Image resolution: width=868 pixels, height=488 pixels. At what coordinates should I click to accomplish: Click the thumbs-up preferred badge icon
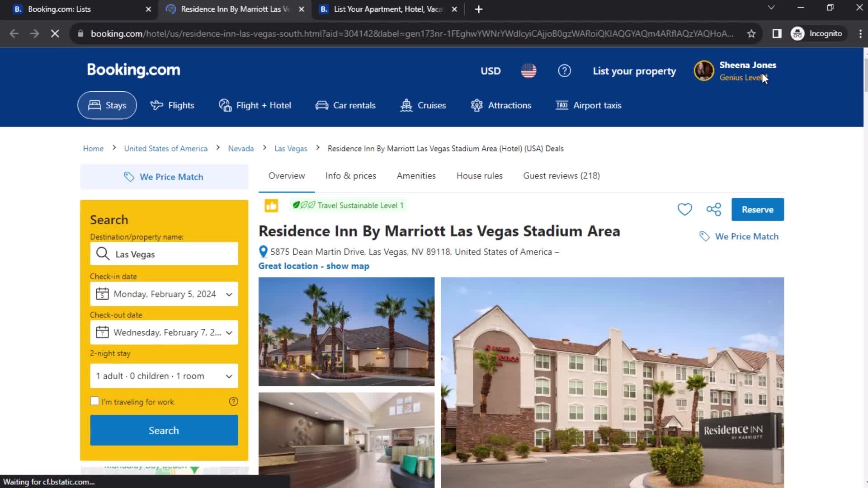[x=271, y=206]
